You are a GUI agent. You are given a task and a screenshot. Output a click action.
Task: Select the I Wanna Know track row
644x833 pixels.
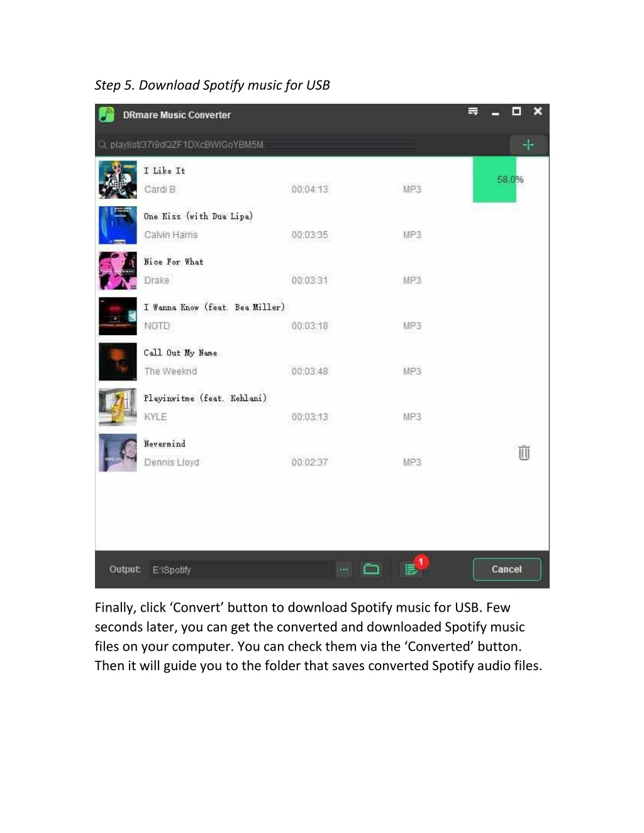pos(322,316)
